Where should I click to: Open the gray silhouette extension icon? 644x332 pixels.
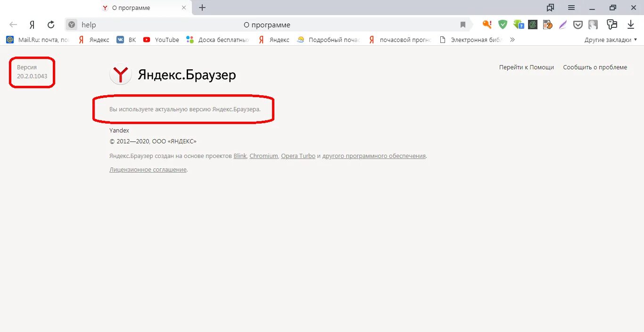[593, 25]
